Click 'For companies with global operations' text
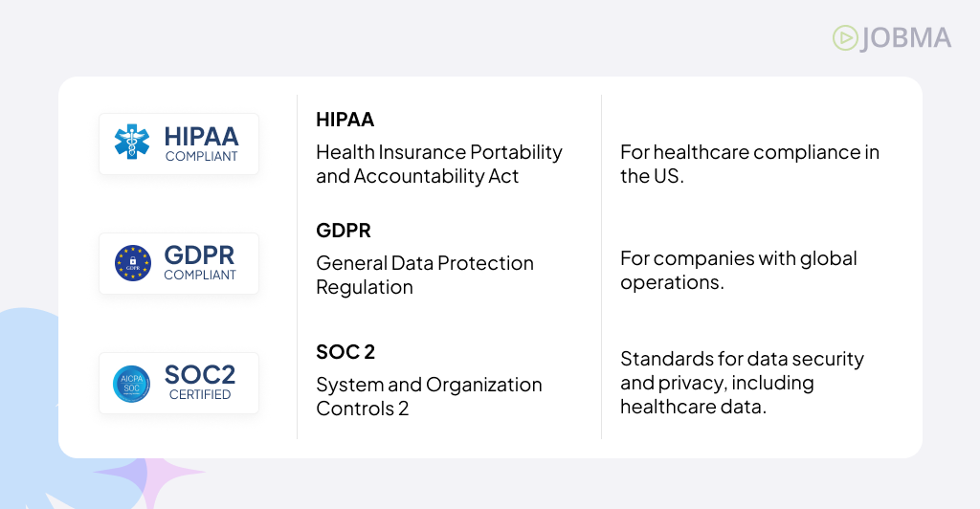The height and width of the screenshot is (509, 980). [x=738, y=271]
